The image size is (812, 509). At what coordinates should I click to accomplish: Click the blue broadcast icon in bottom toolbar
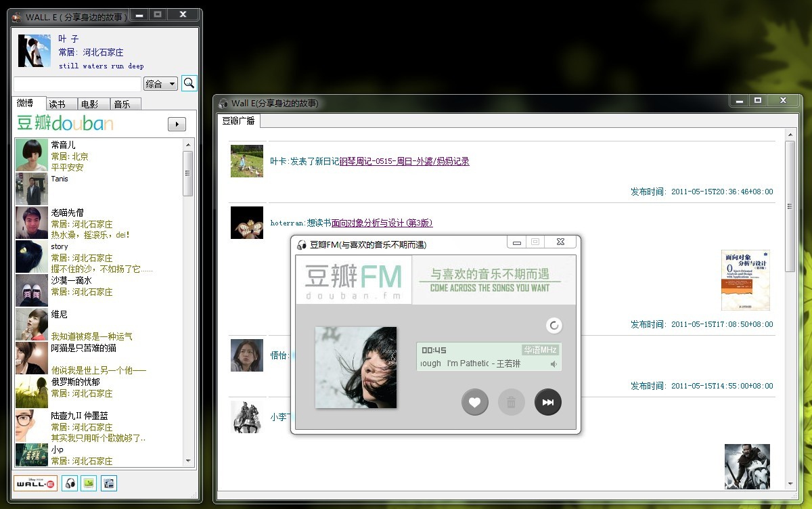coord(109,483)
